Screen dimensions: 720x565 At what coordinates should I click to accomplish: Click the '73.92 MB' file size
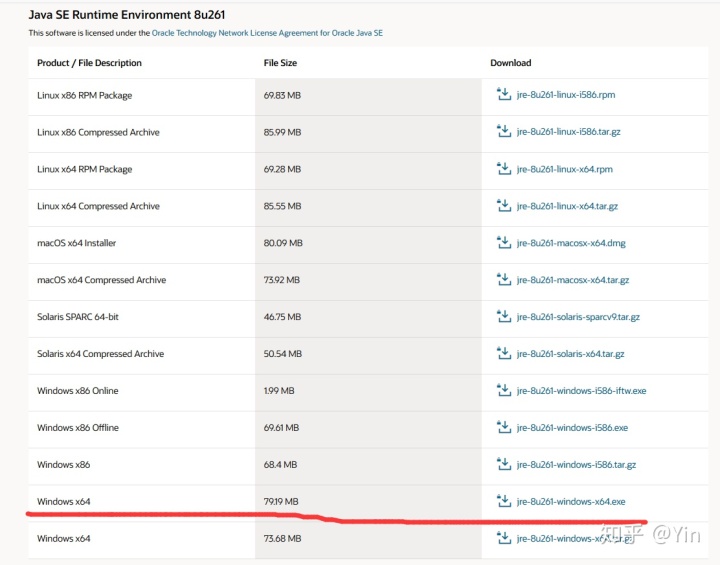click(x=281, y=280)
